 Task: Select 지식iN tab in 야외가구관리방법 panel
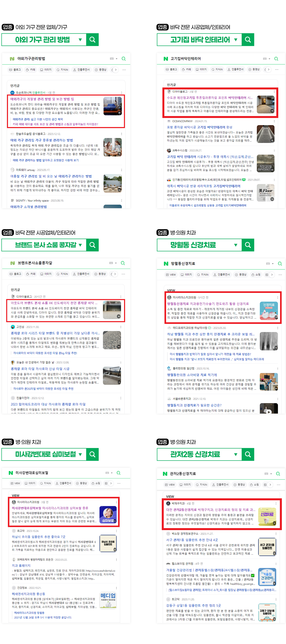tap(62, 70)
